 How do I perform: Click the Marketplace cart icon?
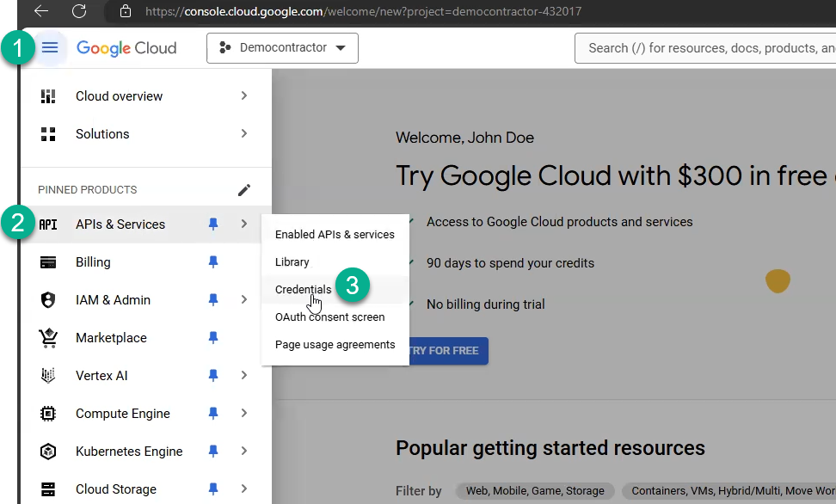(x=48, y=338)
